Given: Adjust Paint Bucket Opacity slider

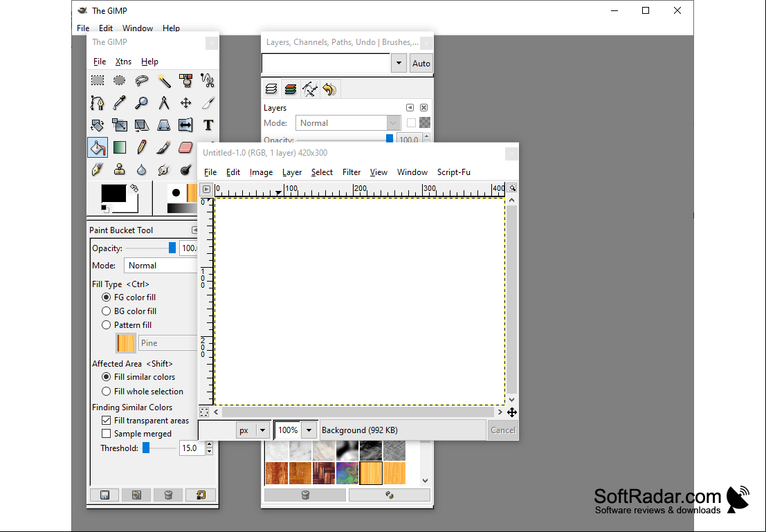Looking at the screenshot, I should (172, 248).
